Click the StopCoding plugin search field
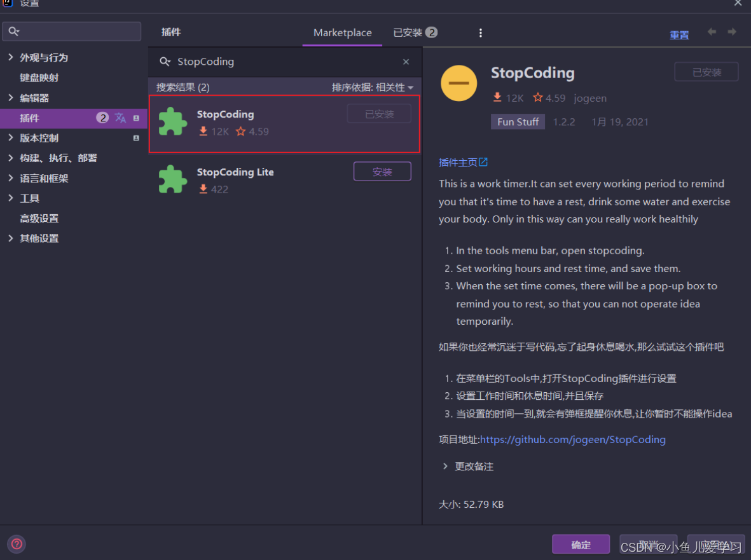The width and height of the screenshot is (751, 560). 285,62
